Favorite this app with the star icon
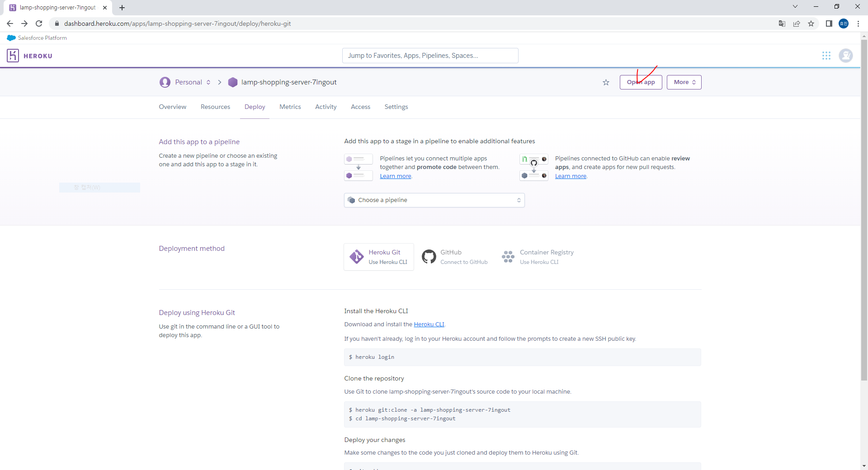Viewport: 868px width, 470px height. point(606,82)
